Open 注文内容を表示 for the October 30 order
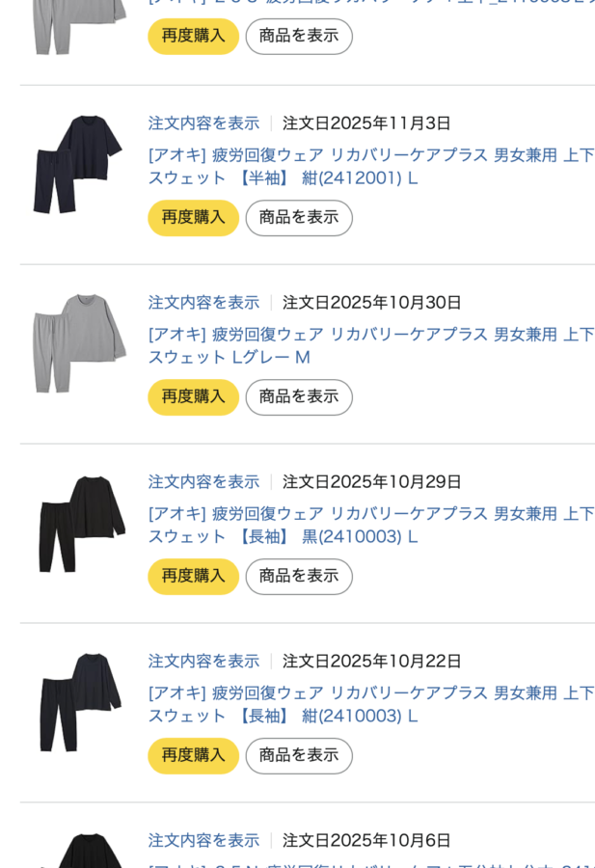 (203, 303)
